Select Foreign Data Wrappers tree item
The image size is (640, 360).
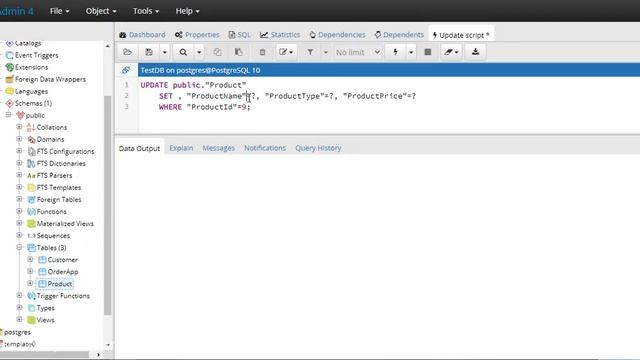pyautogui.click(x=50, y=79)
